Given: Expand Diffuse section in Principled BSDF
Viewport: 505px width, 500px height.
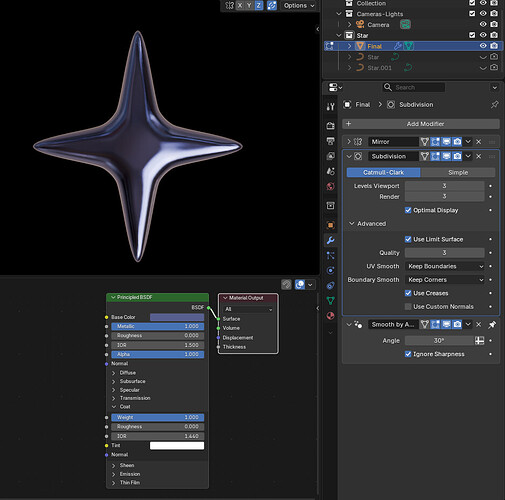Looking at the screenshot, I should click(114, 373).
